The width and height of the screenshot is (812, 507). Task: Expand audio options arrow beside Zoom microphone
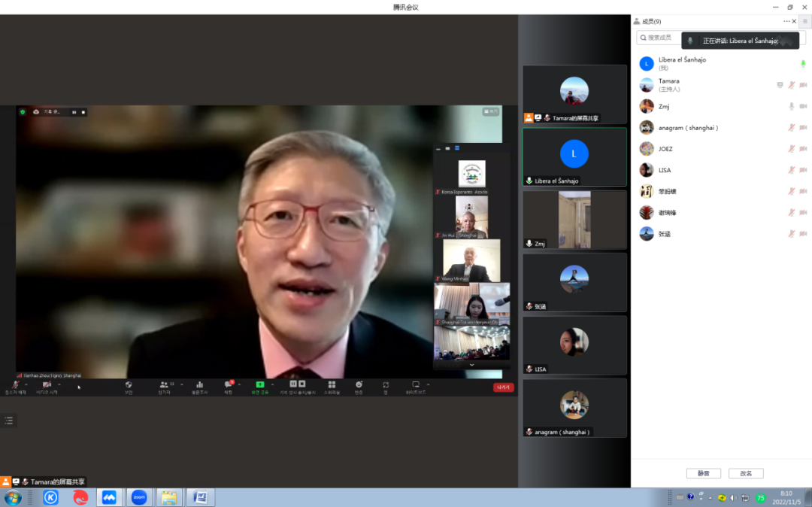pyautogui.click(x=26, y=384)
